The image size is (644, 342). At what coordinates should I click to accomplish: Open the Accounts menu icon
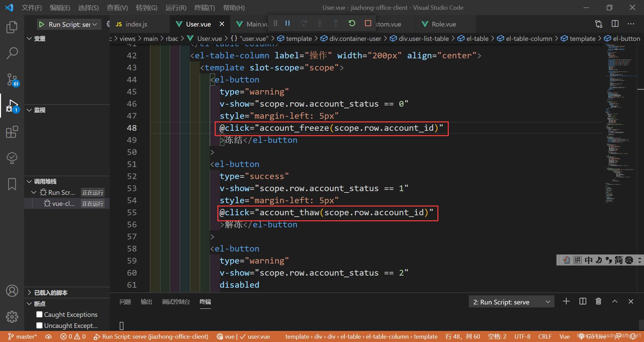pyautogui.click(x=12, y=291)
